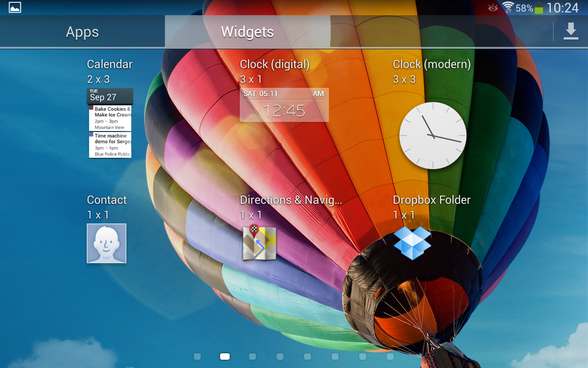Switch to the Apps tab
This screenshot has width=588, height=368.
click(x=82, y=32)
